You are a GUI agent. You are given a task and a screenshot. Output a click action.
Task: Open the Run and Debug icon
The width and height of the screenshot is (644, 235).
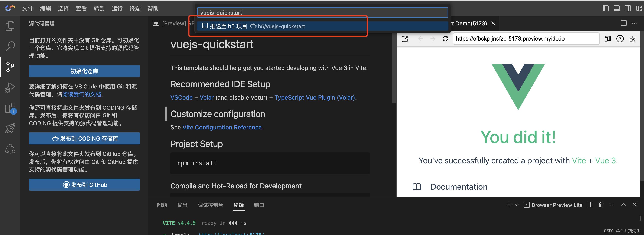[x=10, y=87]
